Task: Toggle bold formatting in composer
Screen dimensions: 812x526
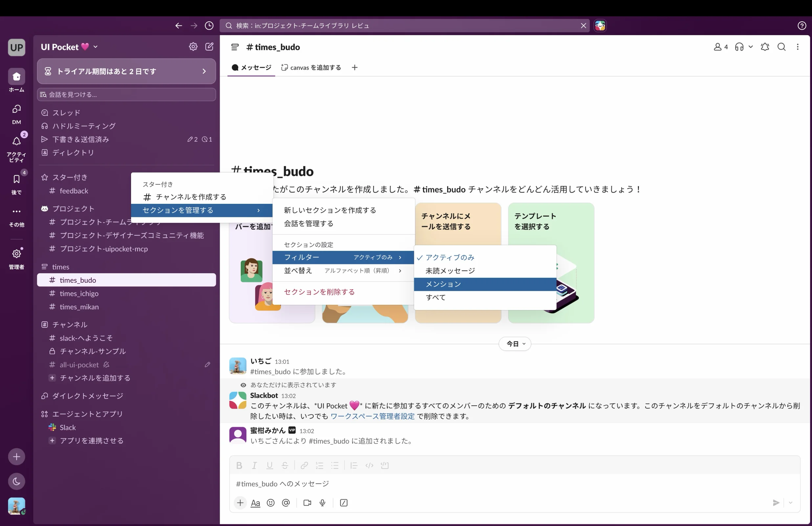Action: click(239, 465)
